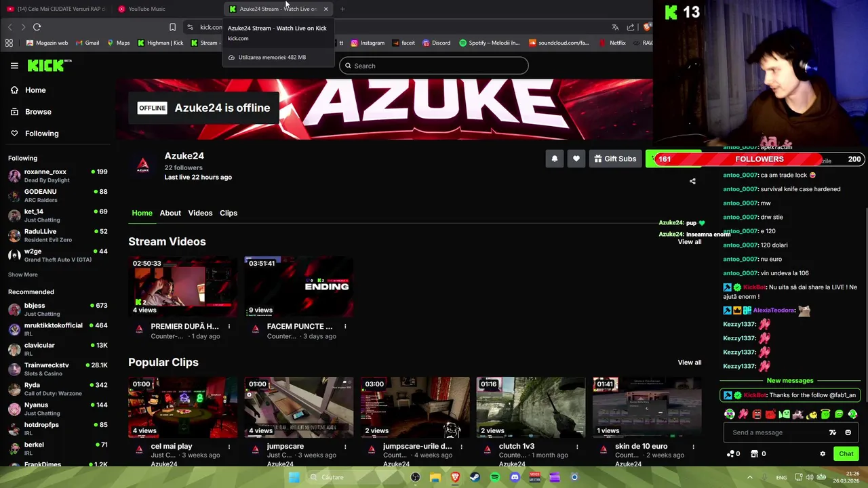Image resolution: width=868 pixels, height=488 pixels.
Task: Click the green Chat send button
Action: coord(846,454)
